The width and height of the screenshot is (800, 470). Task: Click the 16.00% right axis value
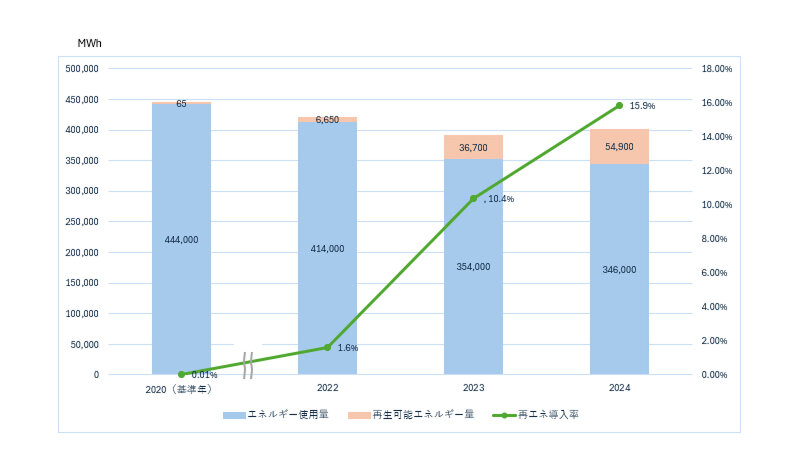[716, 103]
